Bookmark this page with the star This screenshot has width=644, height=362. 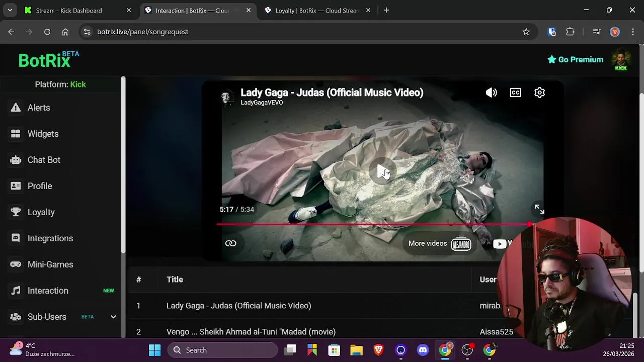[x=526, y=32]
